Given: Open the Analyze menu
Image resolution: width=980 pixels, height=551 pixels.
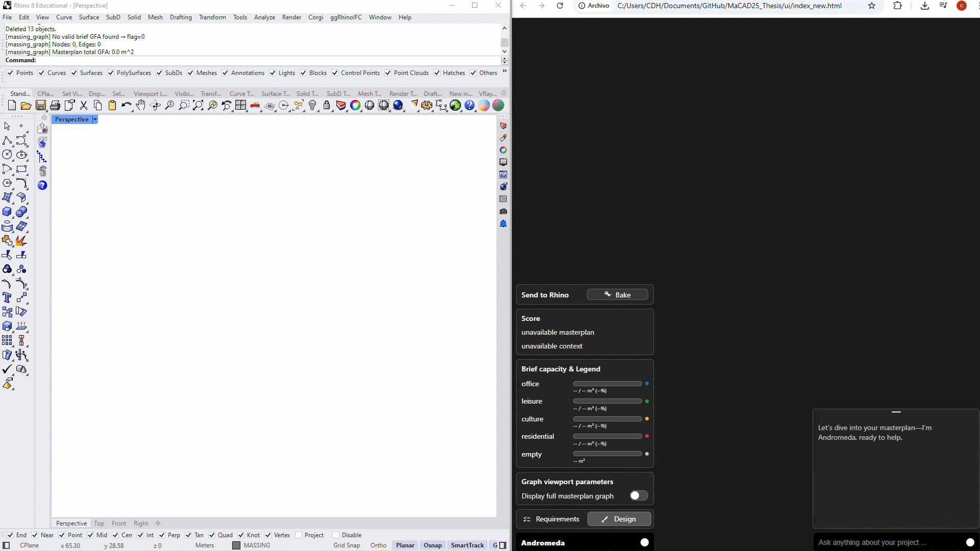Looking at the screenshot, I should click(x=264, y=17).
